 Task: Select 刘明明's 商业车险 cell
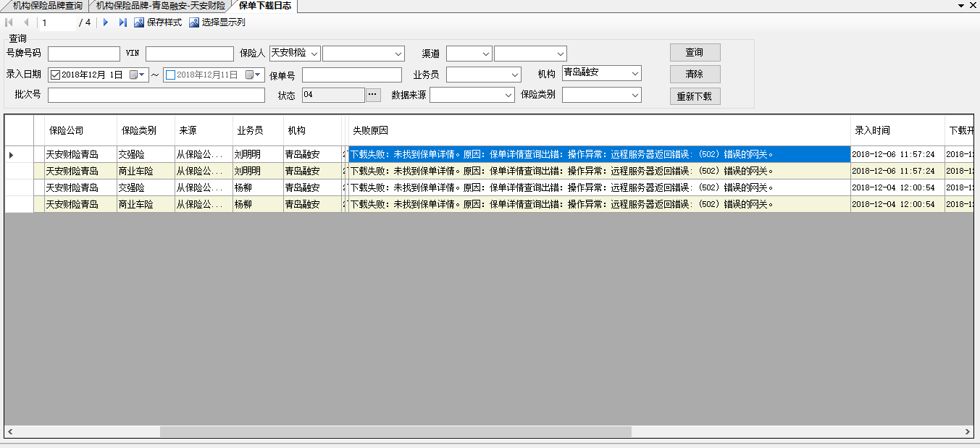point(146,172)
